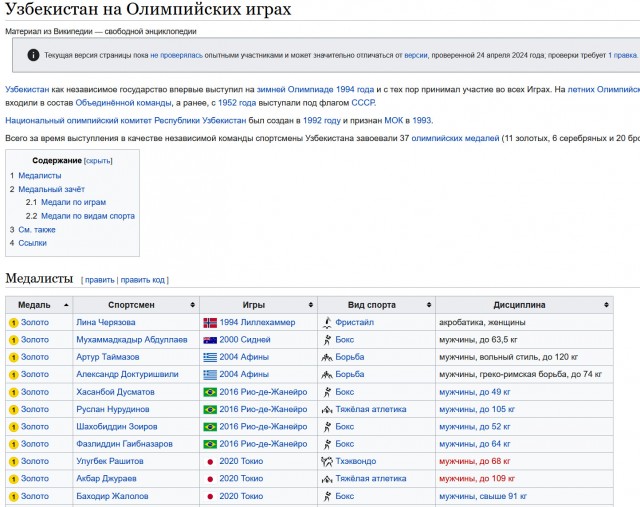Go to contents item 2.2 Медали по видам спорта
This screenshot has height=507, width=640.
[88, 216]
